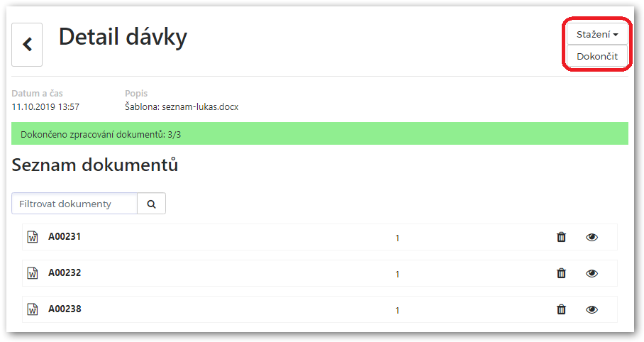Preview document A00232 with eye icon
Viewport: 644px width, 342px height.
pyautogui.click(x=592, y=273)
